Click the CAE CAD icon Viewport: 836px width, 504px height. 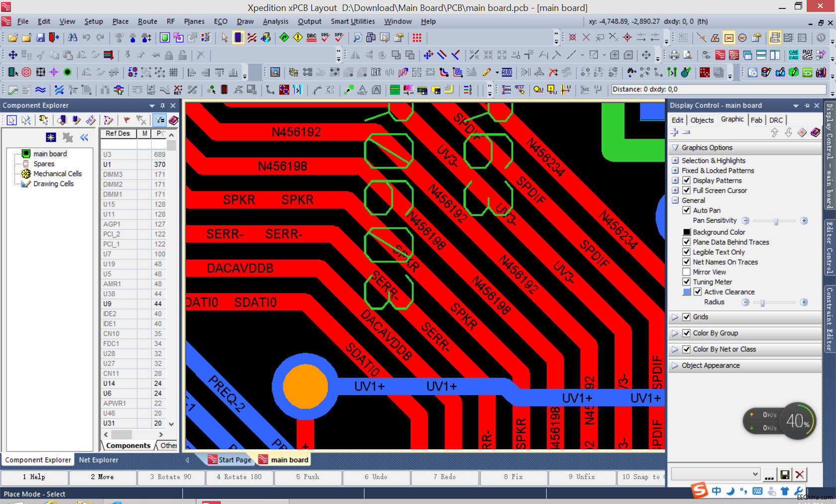click(x=794, y=55)
